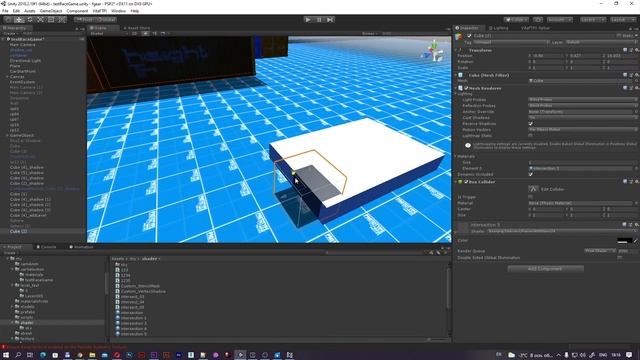Select the Move tool in toolbar
The image size is (640, 360).
click(19, 19)
